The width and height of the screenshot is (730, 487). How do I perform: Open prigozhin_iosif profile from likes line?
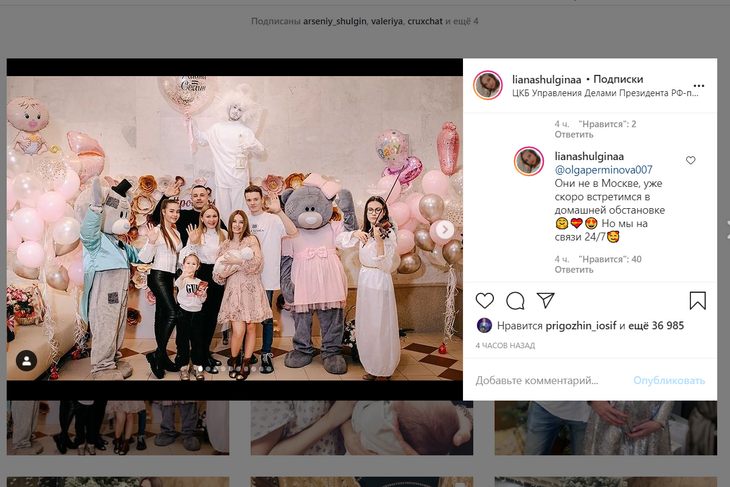point(580,325)
